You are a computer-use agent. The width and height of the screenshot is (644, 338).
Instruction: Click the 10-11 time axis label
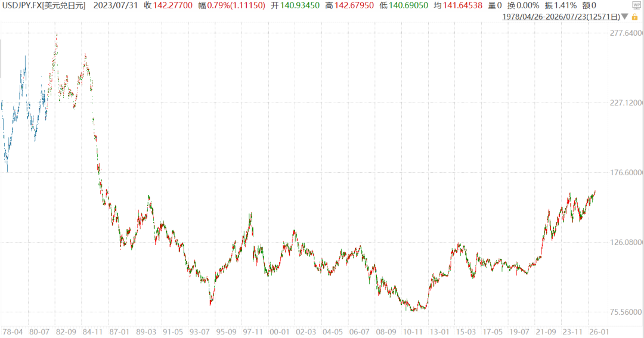click(x=413, y=332)
